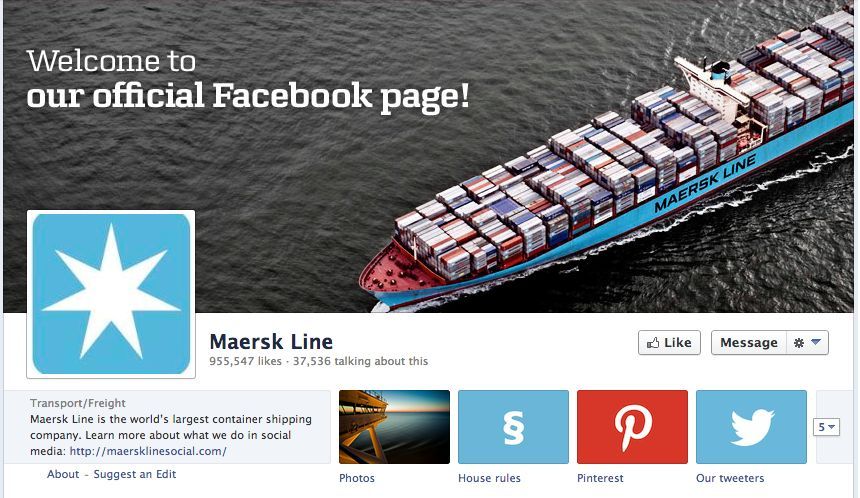Click the Maersk star profile picture
This screenshot has width=860, height=498.
111,294
